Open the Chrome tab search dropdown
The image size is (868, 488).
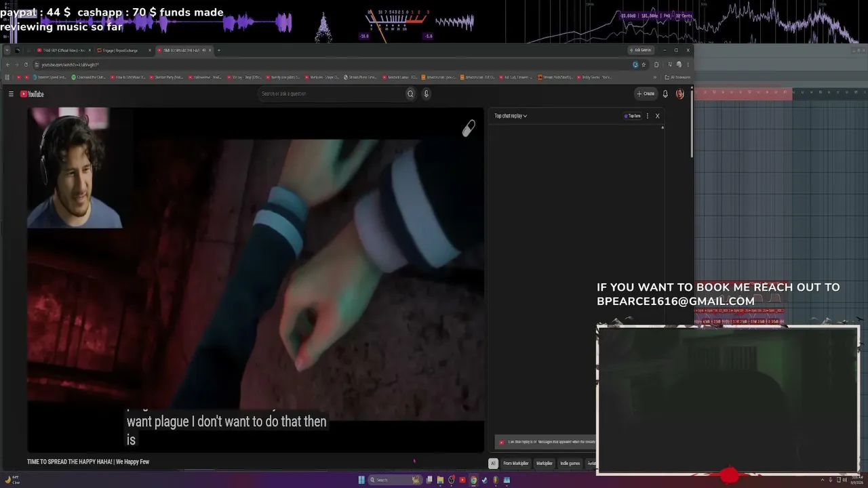(x=7, y=50)
